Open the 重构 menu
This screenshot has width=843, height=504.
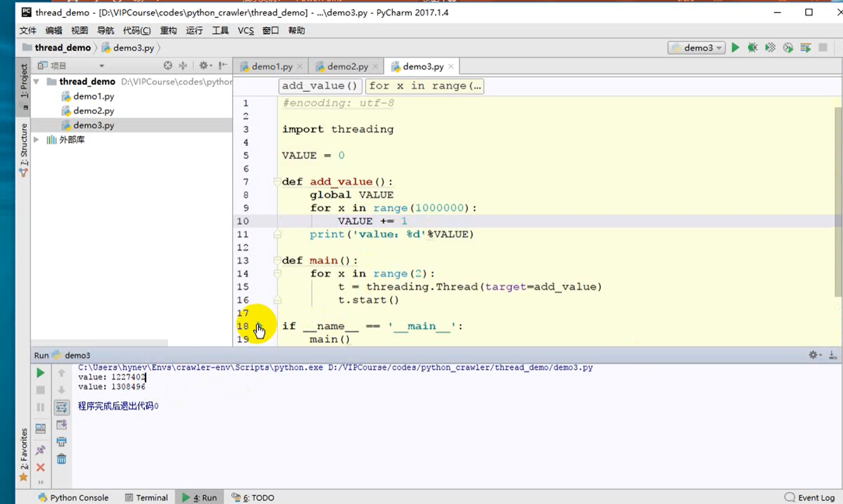[x=168, y=31]
